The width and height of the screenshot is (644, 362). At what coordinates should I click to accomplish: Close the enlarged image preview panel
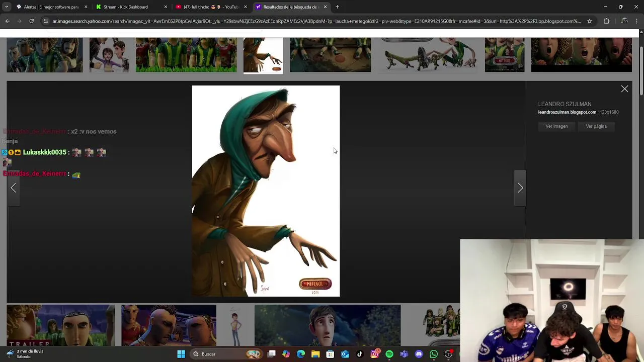[624, 89]
